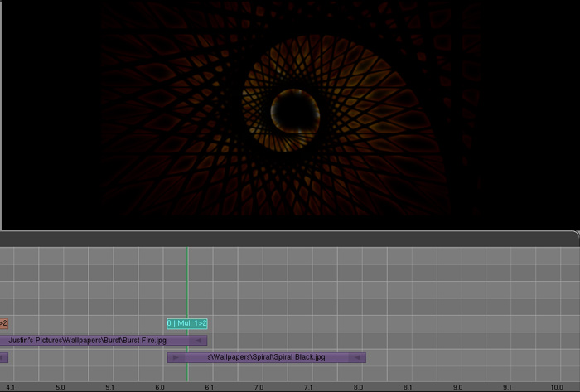
Task: Click the '8.0' time ruler label
Action: click(358, 387)
